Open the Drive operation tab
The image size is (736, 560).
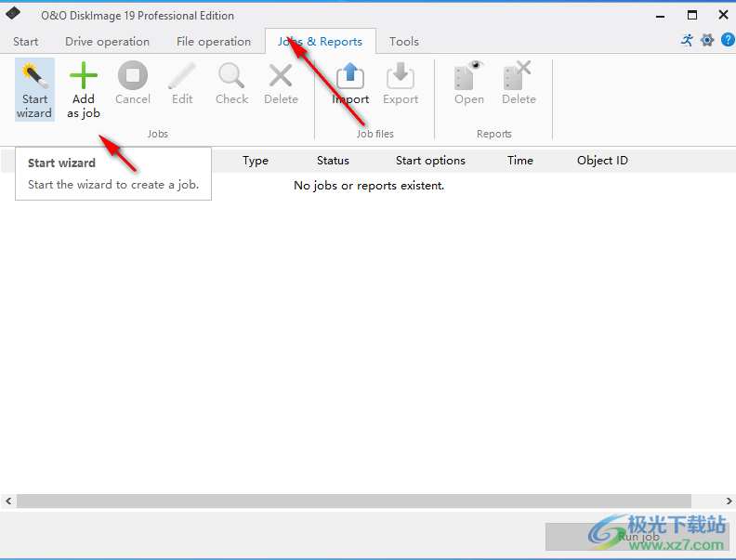[x=107, y=42]
